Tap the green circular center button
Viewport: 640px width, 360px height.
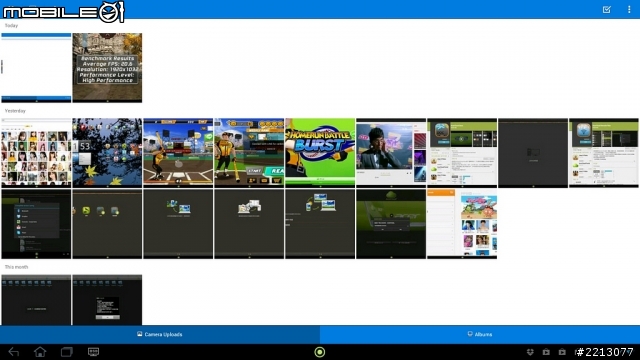pyautogui.click(x=320, y=352)
